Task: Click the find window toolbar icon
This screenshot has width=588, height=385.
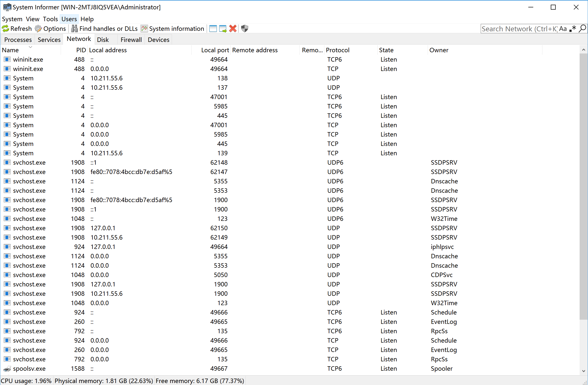Action: [x=213, y=29]
